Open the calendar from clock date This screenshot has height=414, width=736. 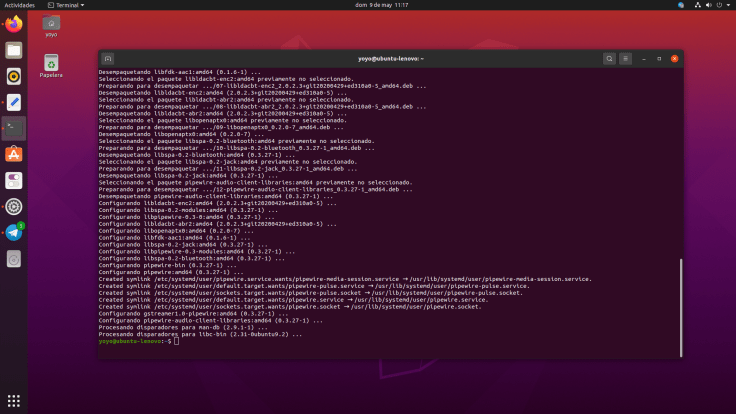point(368,5)
